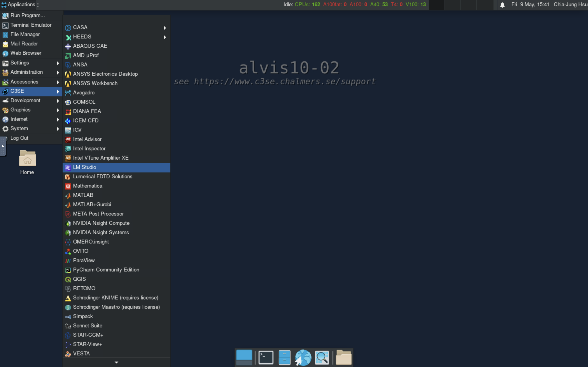Viewport: 588px width, 367px height.
Task: Open the Applications menu button
Action: 18,5
